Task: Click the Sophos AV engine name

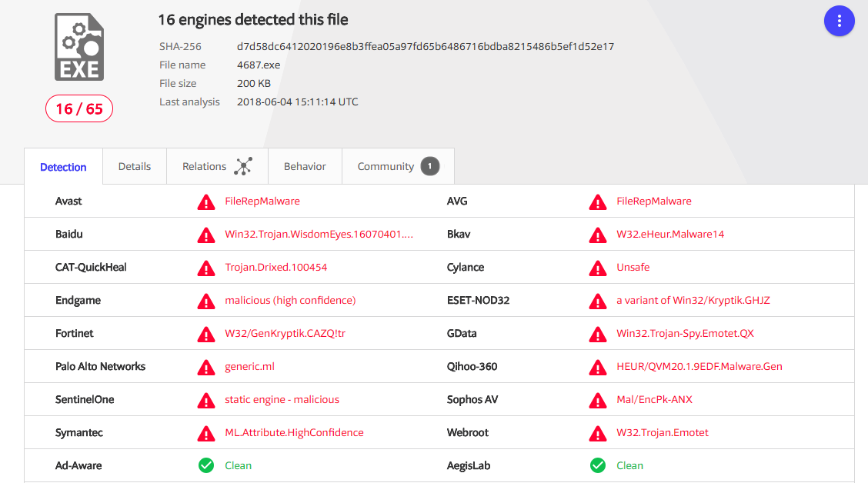Action: tap(472, 399)
